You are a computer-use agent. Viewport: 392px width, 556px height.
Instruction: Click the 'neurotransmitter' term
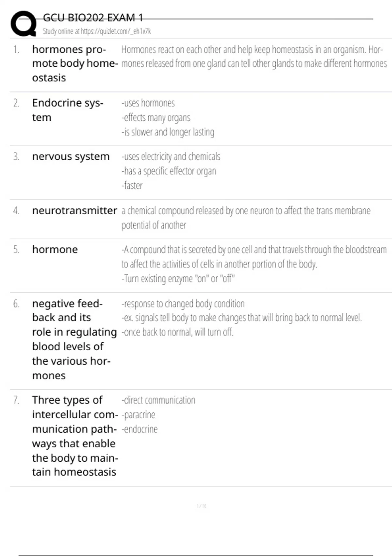[74, 211]
